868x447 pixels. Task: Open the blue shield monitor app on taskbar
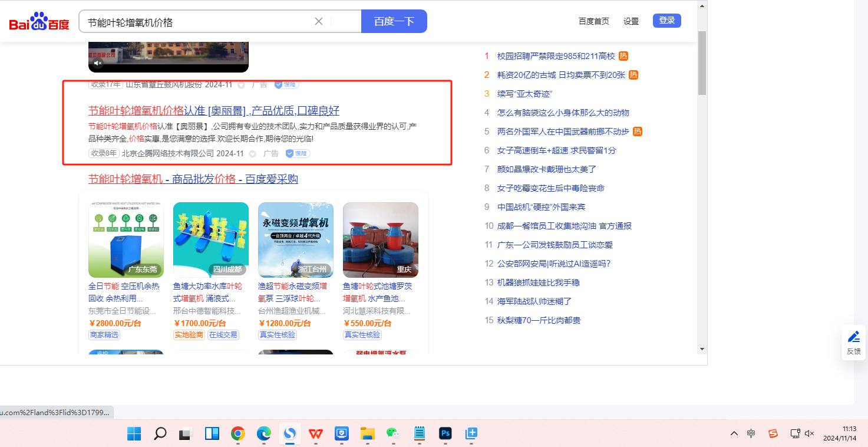point(342,434)
